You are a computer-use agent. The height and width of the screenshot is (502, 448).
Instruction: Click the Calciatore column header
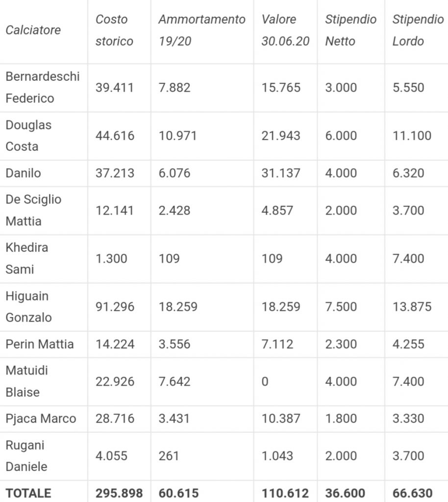(x=33, y=30)
